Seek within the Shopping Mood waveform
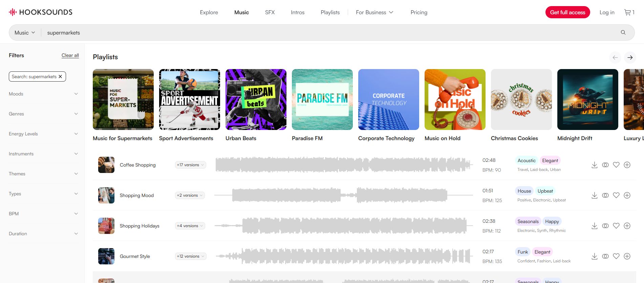This screenshot has width=644, height=283. pyautogui.click(x=344, y=195)
